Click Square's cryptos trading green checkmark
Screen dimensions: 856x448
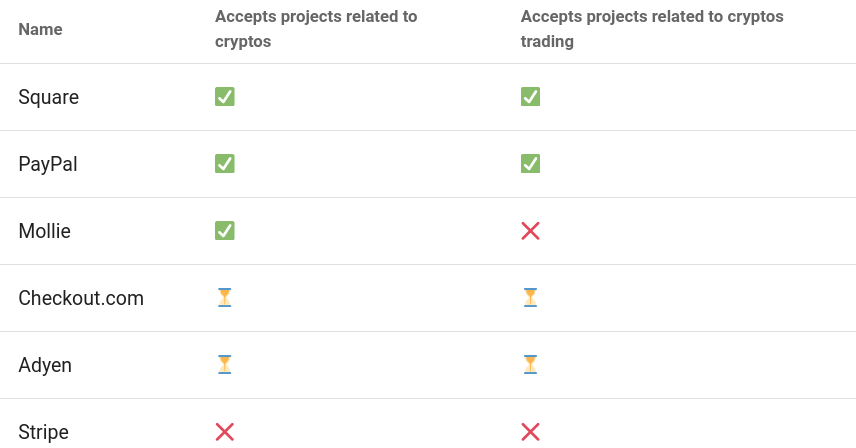click(530, 97)
